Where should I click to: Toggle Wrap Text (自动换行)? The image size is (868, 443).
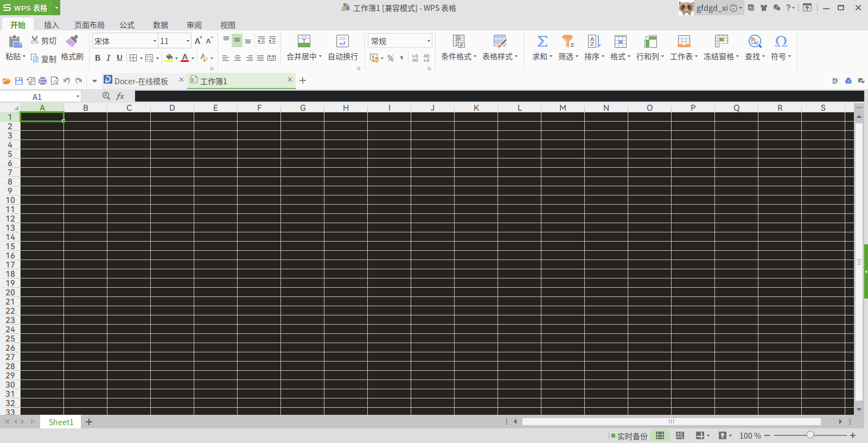pyautogui.click(x=342, y=42)
